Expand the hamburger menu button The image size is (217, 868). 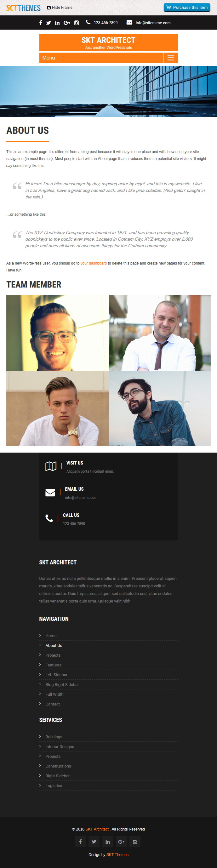pos(170,58)
